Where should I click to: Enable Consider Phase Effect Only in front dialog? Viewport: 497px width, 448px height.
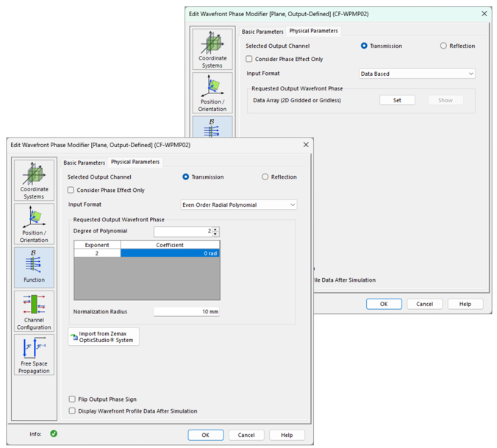point(71,190)
